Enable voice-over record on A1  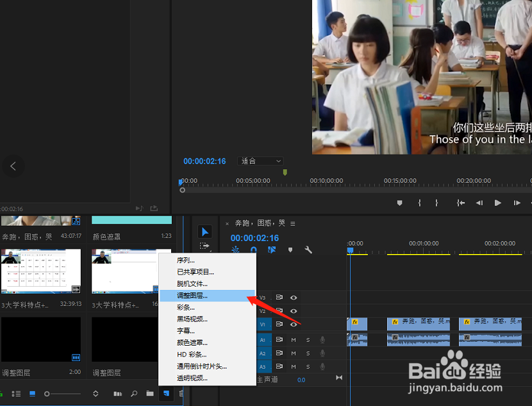(322, 339)
